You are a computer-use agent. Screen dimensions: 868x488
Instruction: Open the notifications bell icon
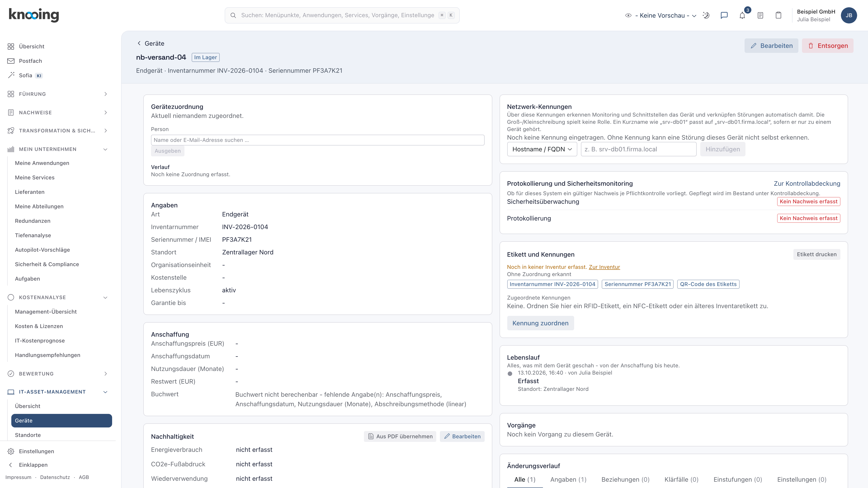coord(742,16)
